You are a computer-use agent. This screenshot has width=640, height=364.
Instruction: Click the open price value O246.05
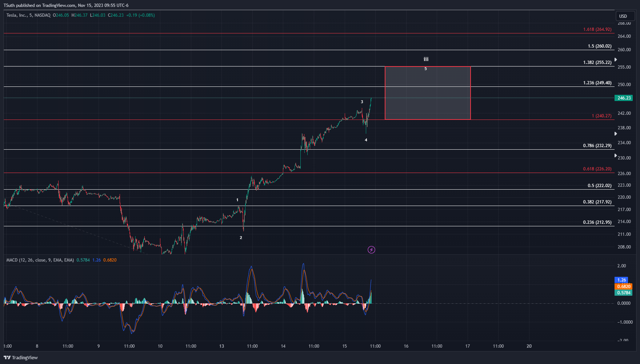point(61,15)
